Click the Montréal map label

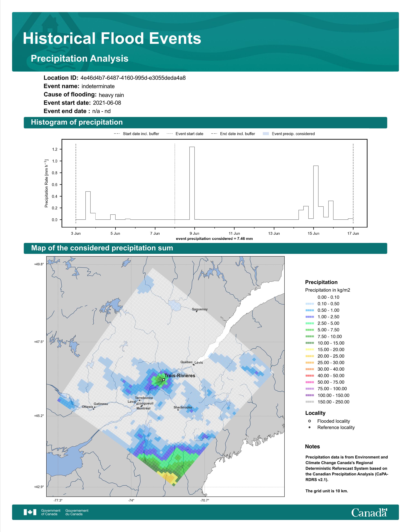tap(143, 408)
